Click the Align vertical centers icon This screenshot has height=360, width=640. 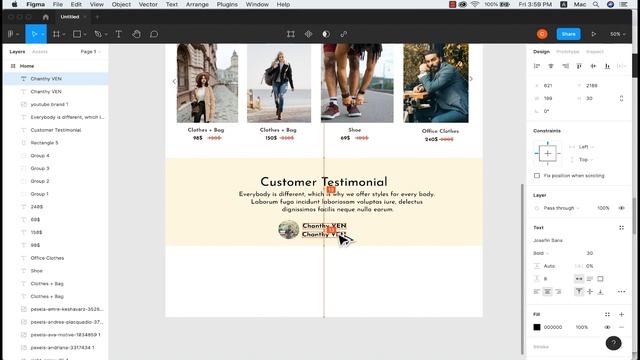[x=593, y=66]
